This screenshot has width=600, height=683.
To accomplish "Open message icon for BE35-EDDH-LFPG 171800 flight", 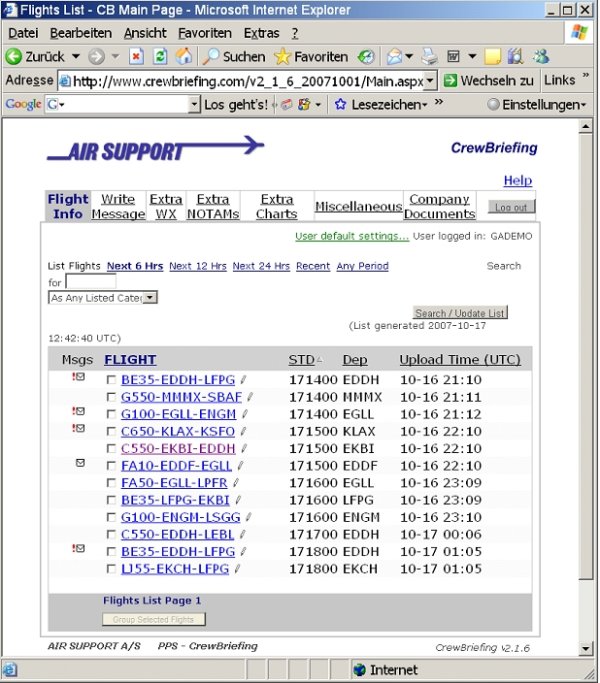I will tap(79, 548).
